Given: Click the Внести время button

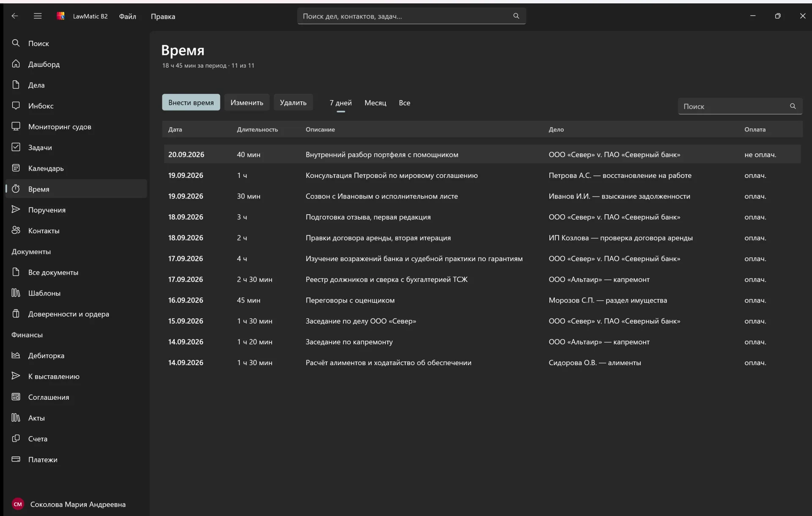Looking at the screenshot, I should (191, 102).
